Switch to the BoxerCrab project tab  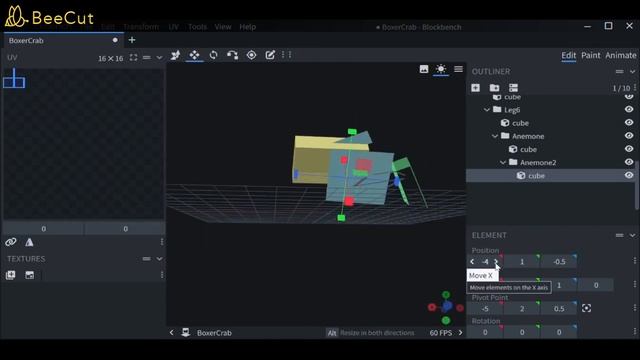coord(63,40)
